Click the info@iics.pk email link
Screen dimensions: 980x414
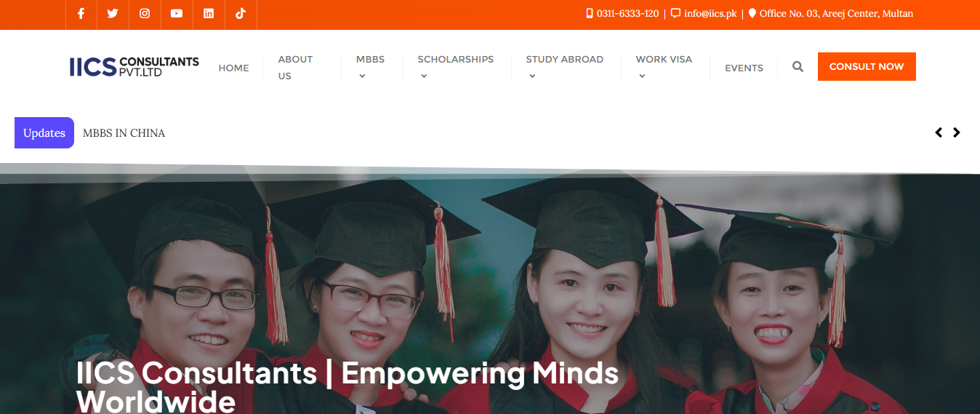710,14
